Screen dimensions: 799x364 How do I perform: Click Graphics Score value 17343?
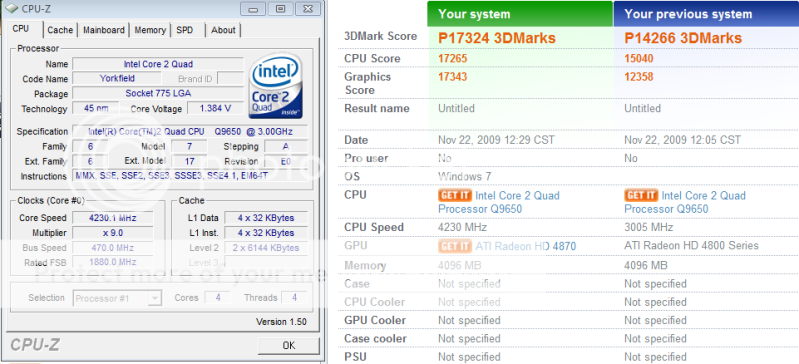pos(452,77)
